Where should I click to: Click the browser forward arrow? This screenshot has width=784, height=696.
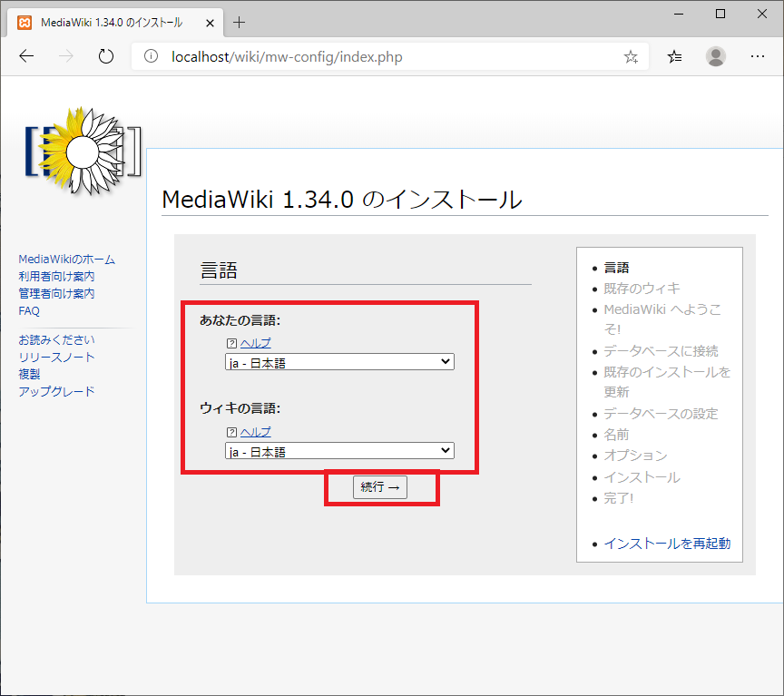tap(65, 56)
